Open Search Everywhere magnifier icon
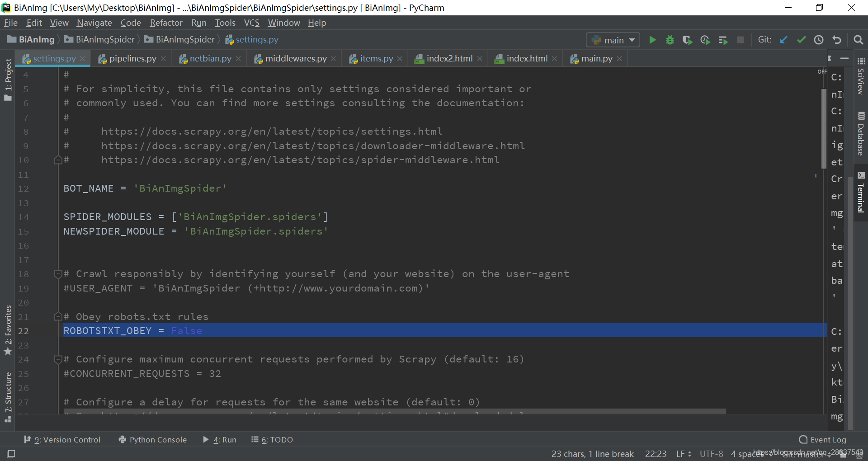This screenshot has height=461, width=868. pos(858,40)
